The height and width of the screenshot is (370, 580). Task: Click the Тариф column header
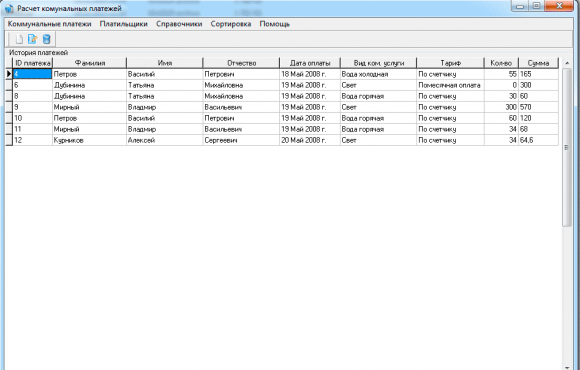[450, 63]
